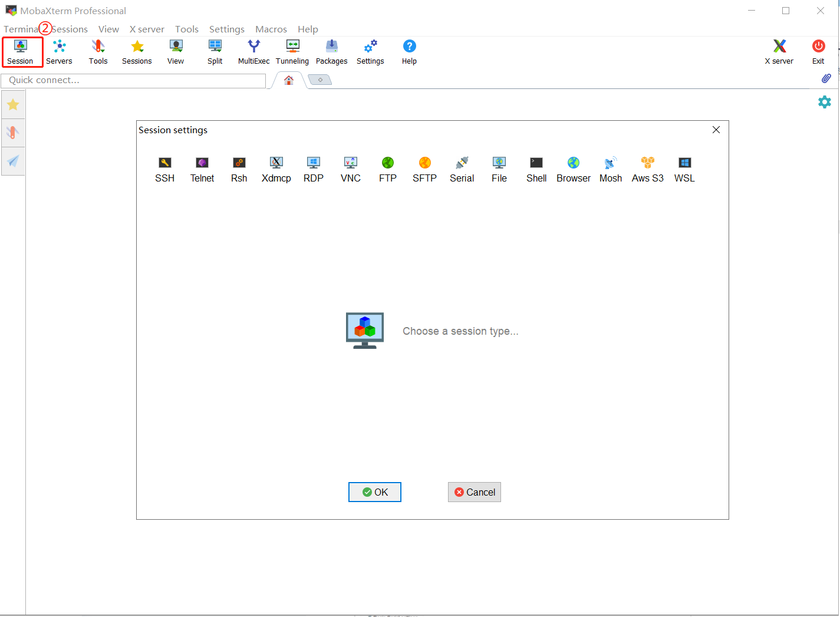This screenshot has width=840, height=617.
Task: Select the Telnet session type
Action: (202, 170)
